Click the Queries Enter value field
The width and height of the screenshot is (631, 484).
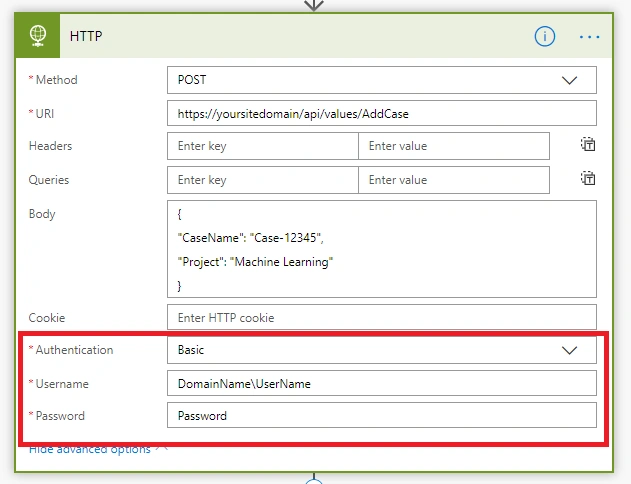(454, 180)
